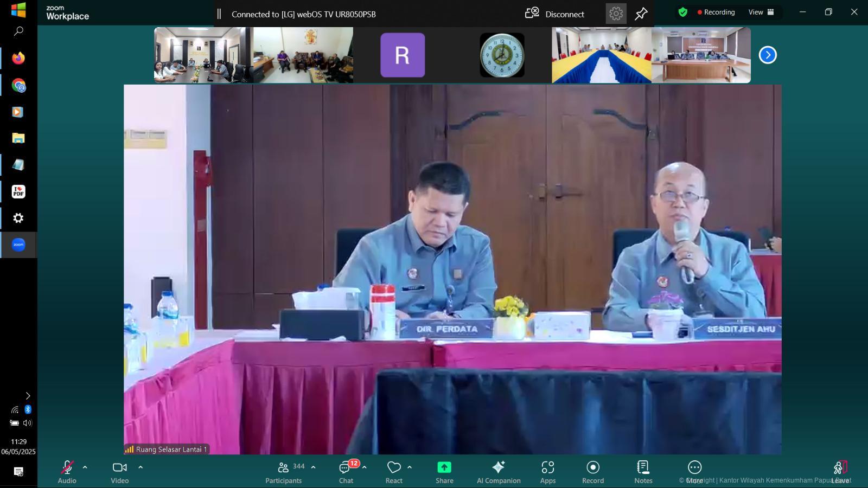Disconnect from the LG webOS TV

555,14
